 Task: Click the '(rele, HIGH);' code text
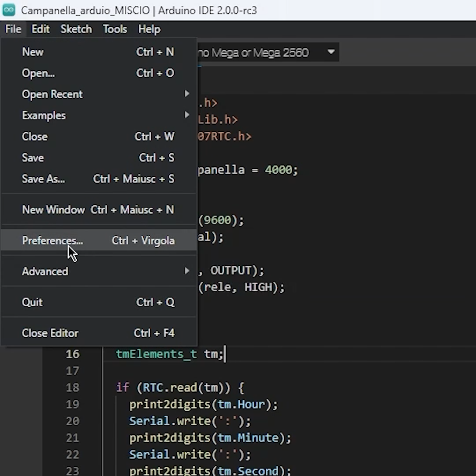[242, 287]
